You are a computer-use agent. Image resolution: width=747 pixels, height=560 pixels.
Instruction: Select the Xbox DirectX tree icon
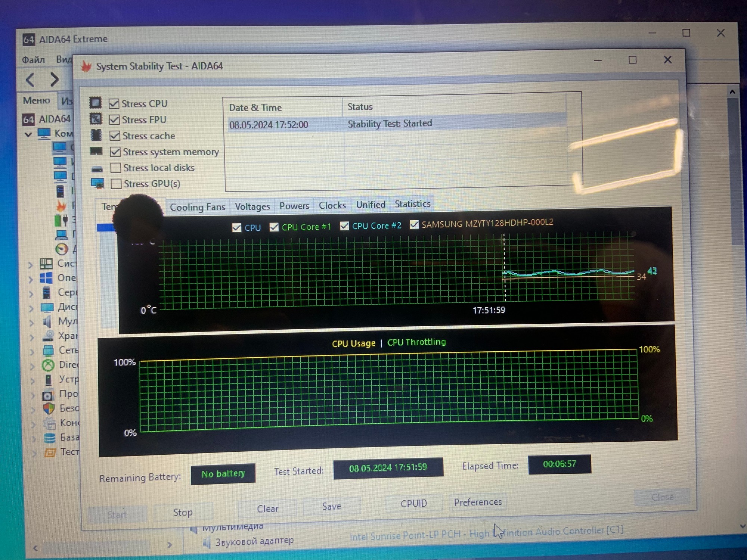pos(48,365)
